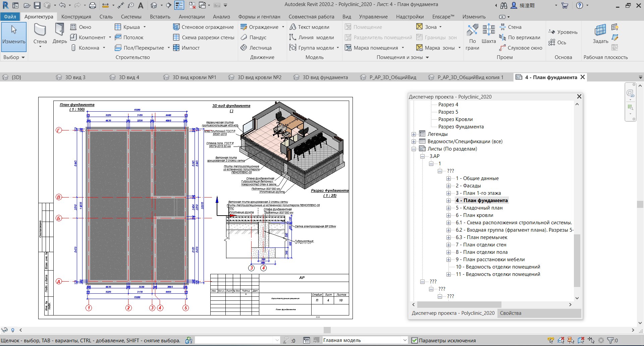Open sheet 6 - План кровли
644x346 pixels.
(474, 215)
